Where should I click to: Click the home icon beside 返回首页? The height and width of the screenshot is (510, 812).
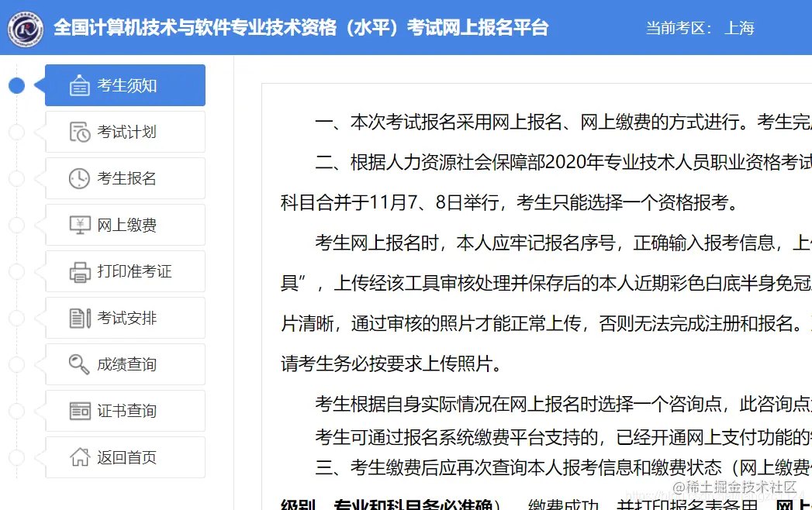tap(78, 457)
